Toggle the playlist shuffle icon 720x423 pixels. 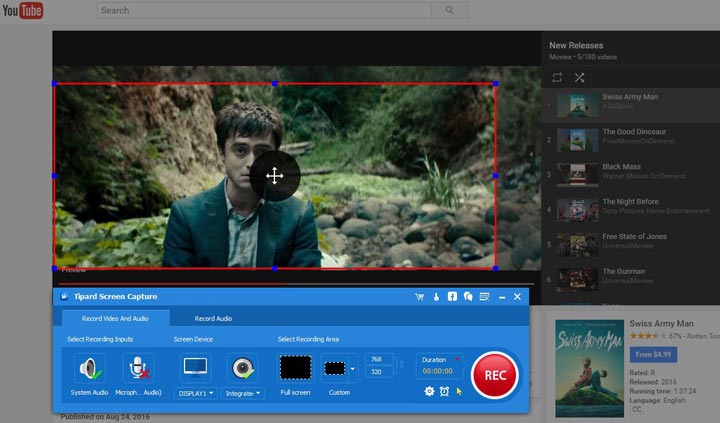coord(579,78)
